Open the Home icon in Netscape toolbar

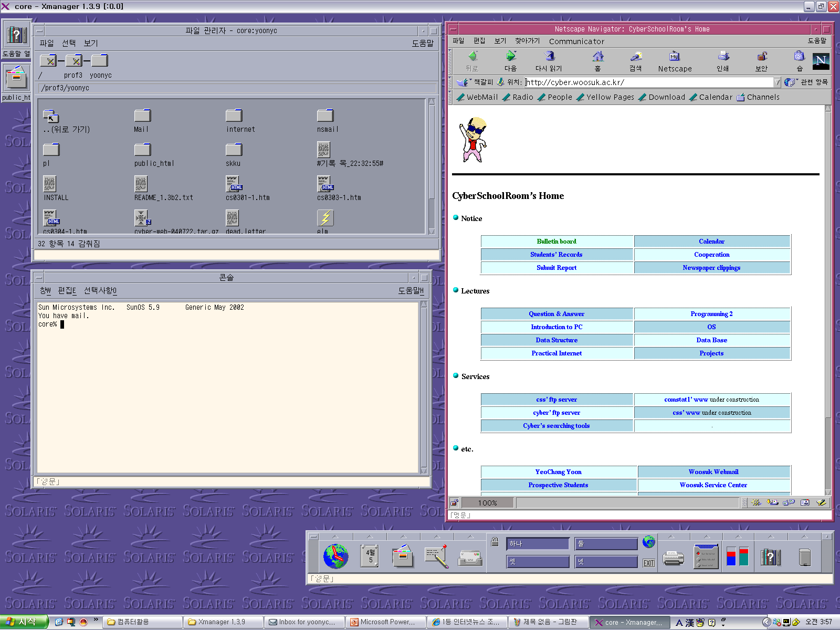click(598, 57)
